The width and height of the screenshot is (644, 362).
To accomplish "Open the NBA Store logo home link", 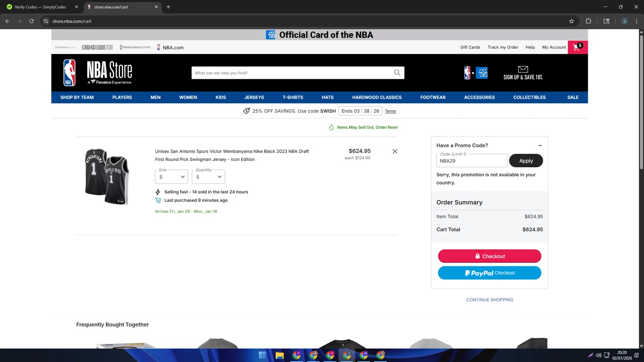I will [98, 73].
